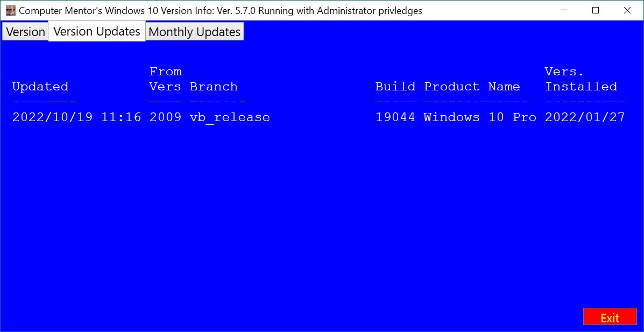Screen dimensions: 644x332
Task: Click product name Windows 10 Pro
Action: (x=480, y=117)
